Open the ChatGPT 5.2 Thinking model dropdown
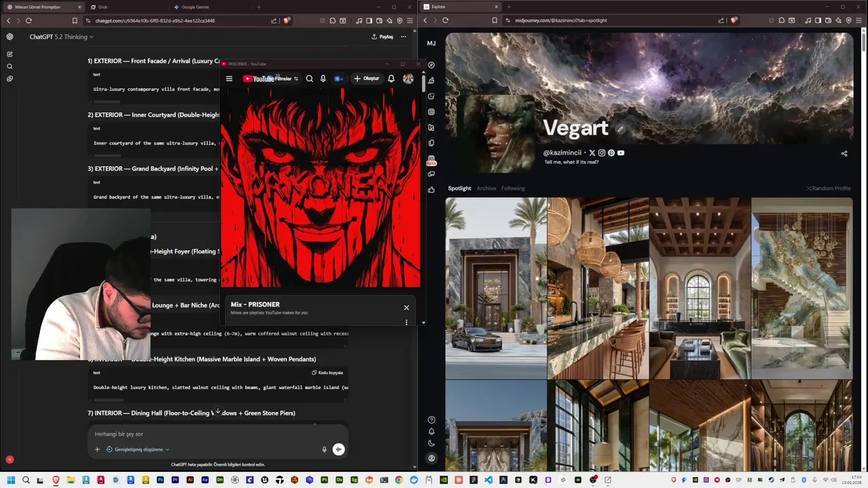868x488 pixels. [61, 37]
